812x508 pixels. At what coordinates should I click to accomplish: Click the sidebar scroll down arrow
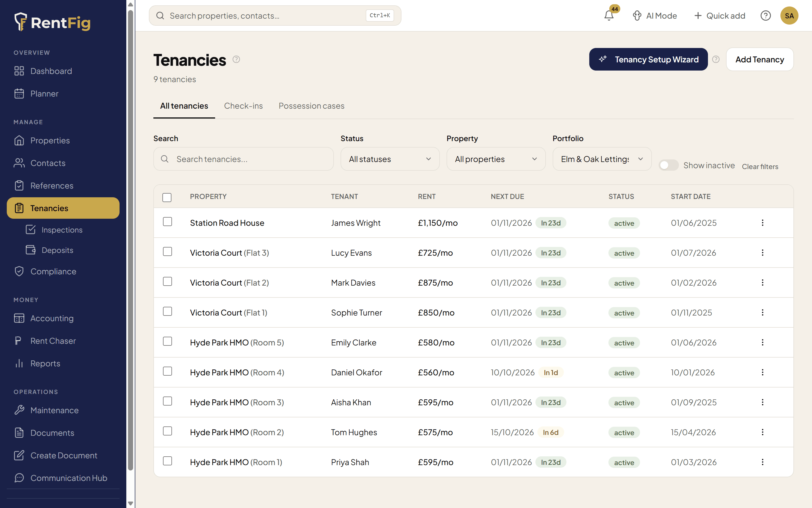click(x=131, y=503)
